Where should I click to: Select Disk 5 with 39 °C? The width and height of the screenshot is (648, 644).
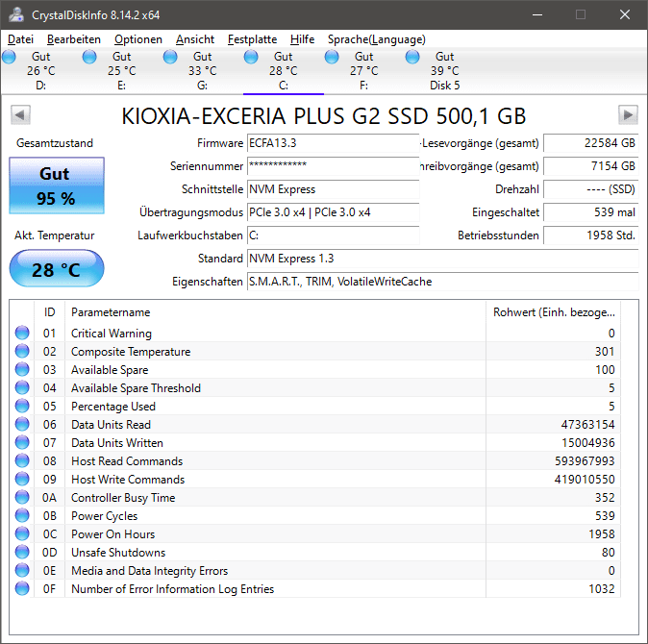pyautogui.click(x=445, y=70)
